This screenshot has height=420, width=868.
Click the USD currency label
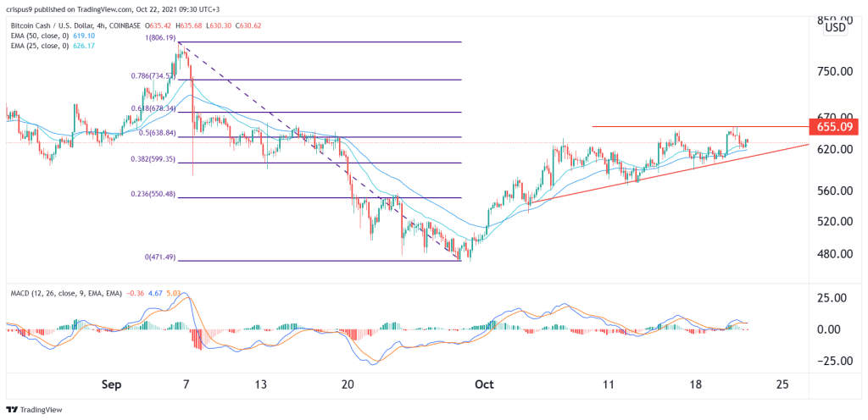pyautogui.click(x=835, y=28)
